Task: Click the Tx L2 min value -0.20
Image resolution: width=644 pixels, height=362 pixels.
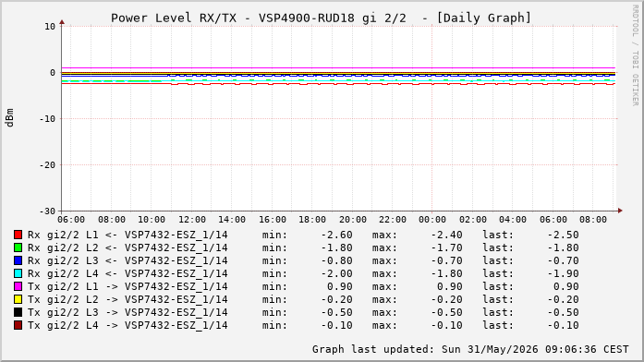Action: [x=337, y=299]
